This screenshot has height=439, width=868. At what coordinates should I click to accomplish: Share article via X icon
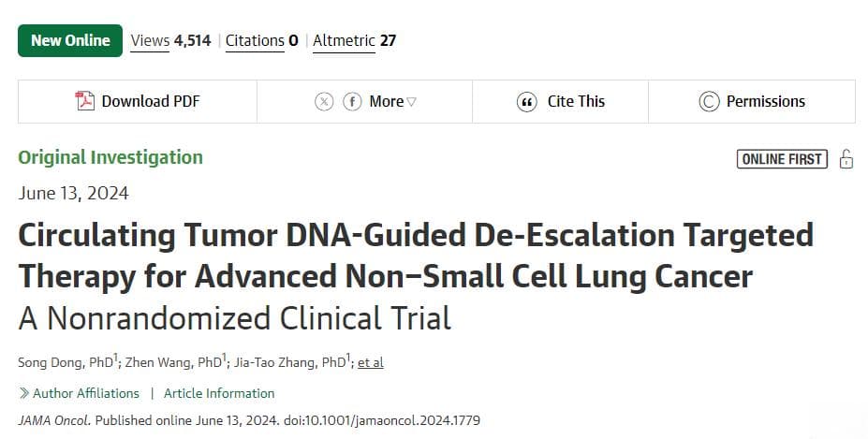click(x=324, y=102)
